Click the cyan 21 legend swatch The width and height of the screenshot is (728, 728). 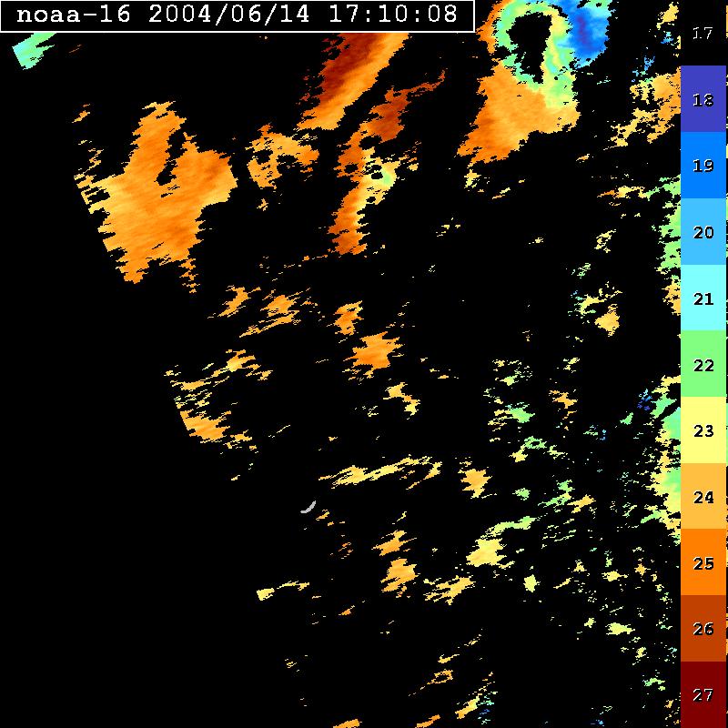click(x=703, y=298)
